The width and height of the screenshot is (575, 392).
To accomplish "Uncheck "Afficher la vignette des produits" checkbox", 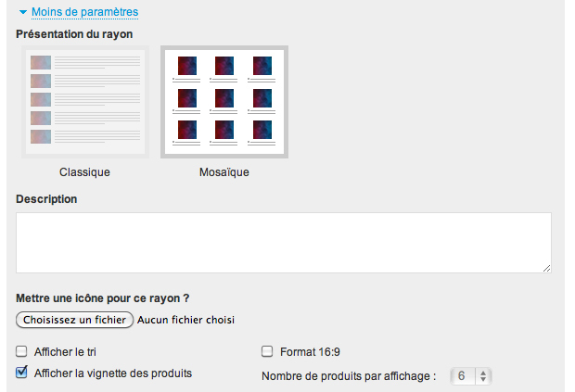I will [x=21, y=373].
